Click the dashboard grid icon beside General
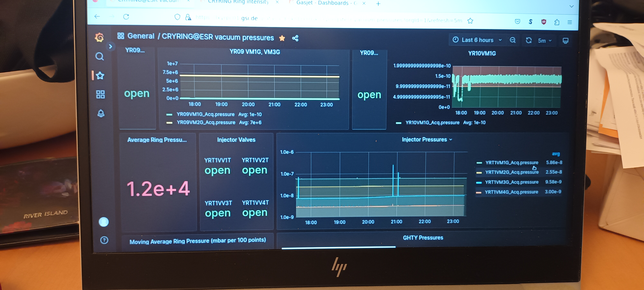 [121, 36]
